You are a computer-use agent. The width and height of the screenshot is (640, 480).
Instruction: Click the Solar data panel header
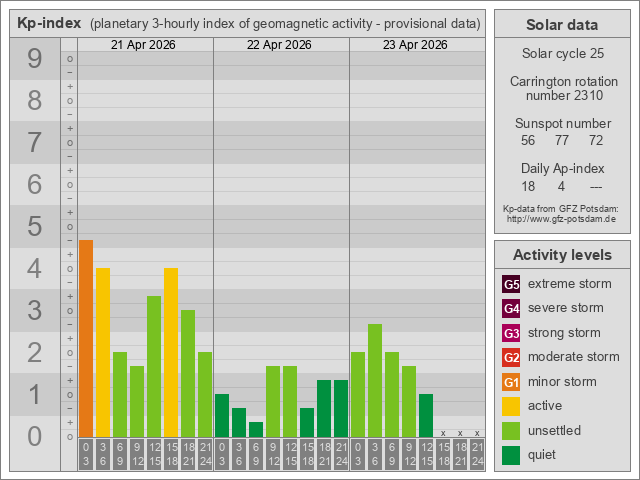561,25
